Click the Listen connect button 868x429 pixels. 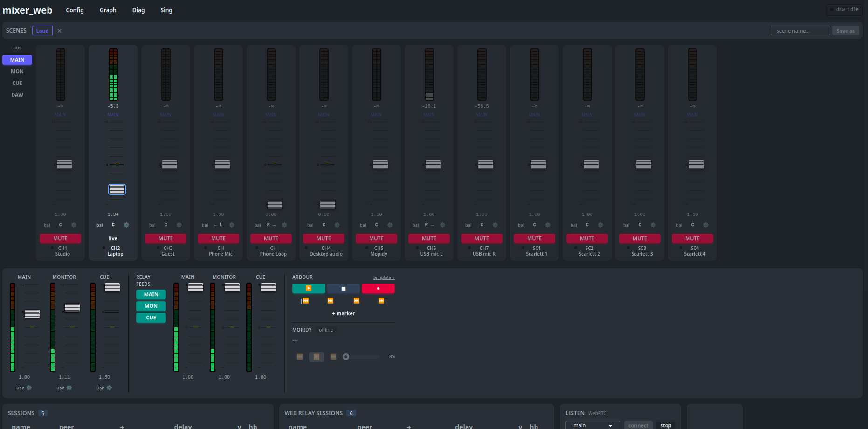pos(638,425)
